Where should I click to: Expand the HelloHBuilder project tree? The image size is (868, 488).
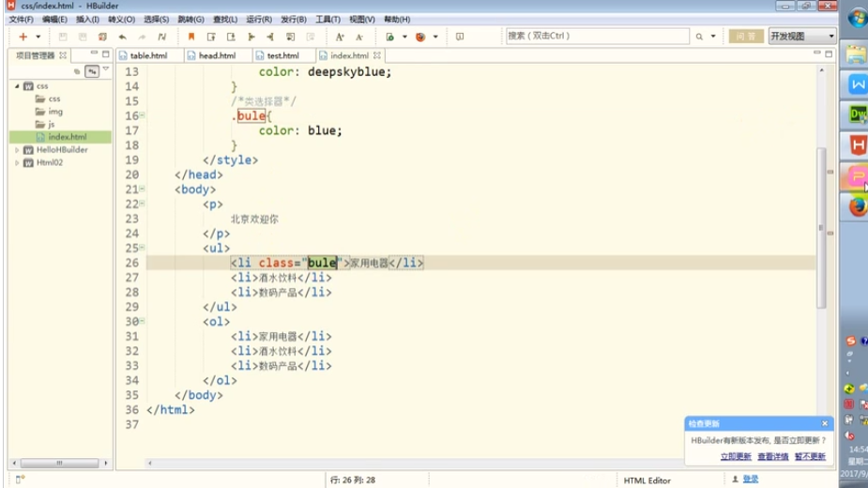(17, 149)
